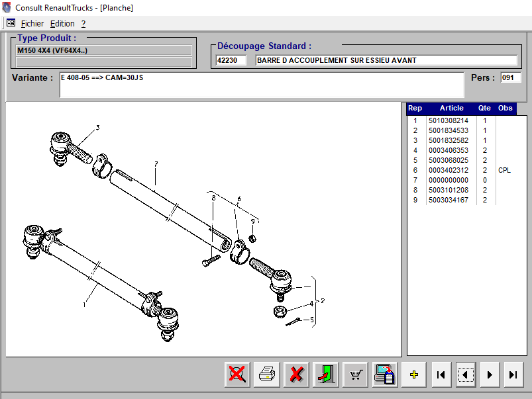Click the crossed-out magnifier icon
The image size is (532, 399).
point(237,375)
